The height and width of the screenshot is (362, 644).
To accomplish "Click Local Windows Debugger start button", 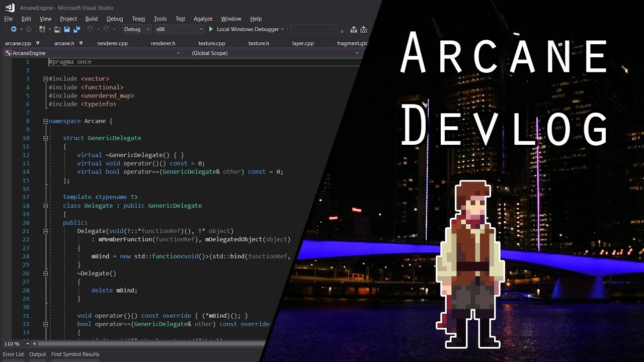I will [x=244, y=29].
